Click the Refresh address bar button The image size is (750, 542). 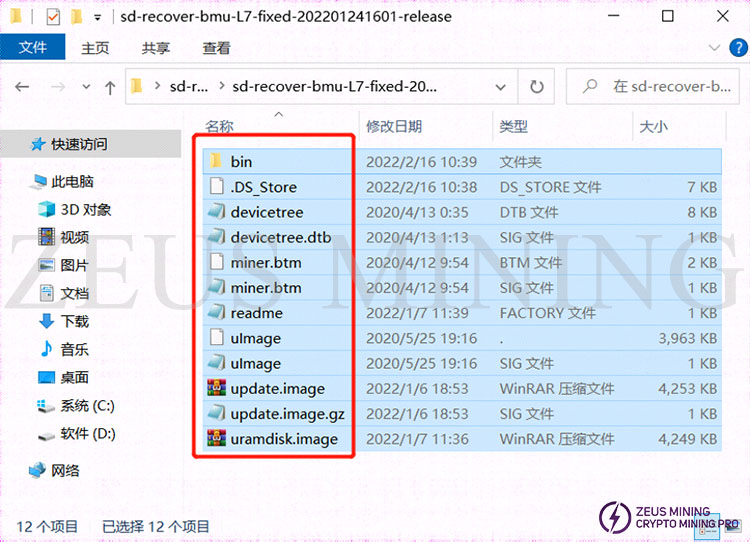click(537, 87)
